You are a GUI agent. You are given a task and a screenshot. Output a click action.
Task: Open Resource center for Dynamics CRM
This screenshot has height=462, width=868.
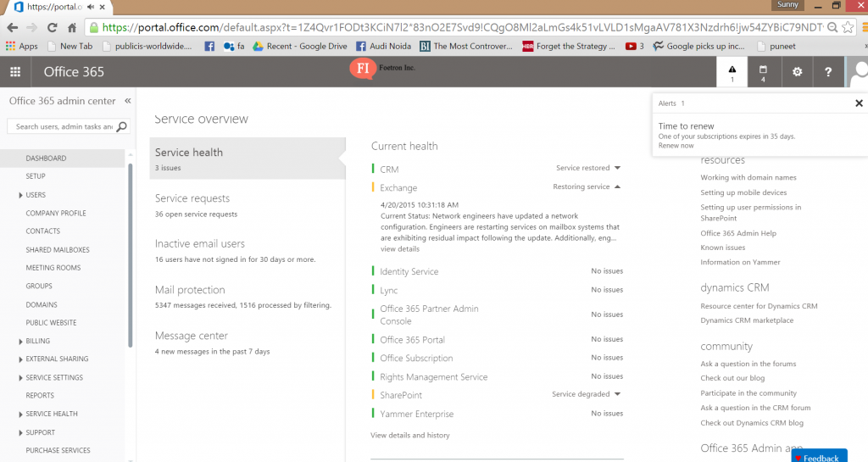pos(759,306)
